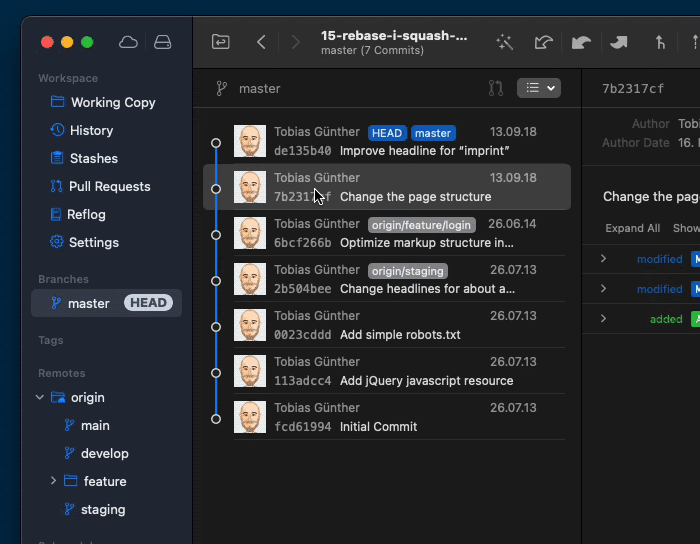This screenshot has width=700, height=544.
Task: Click the local repositories drive icon
Action: (x=162, y=42)
